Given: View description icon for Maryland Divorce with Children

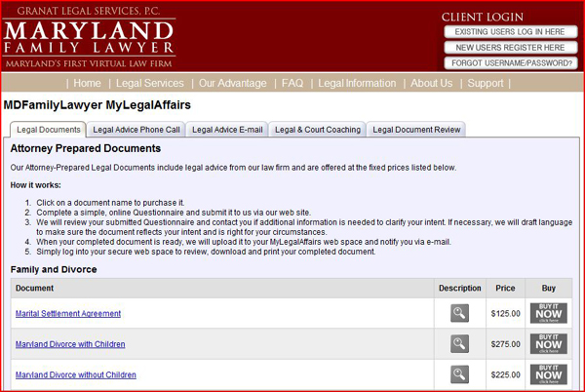Looking at the screenshot, I should tap(459, 344).
